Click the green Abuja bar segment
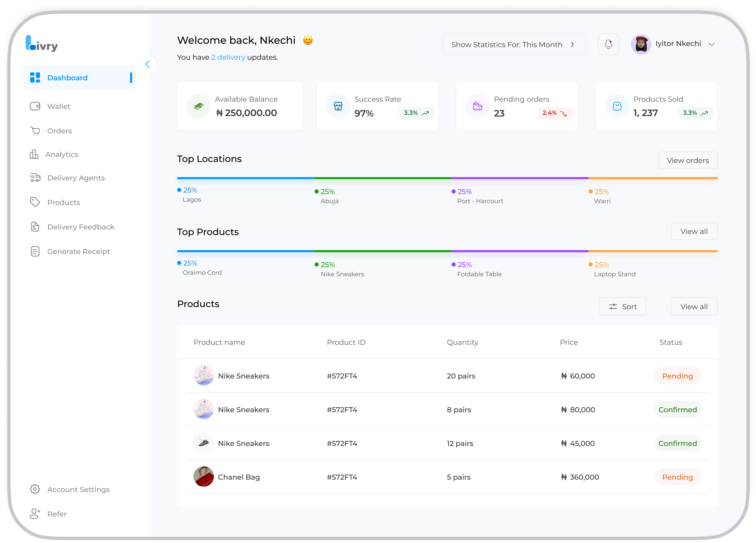This screenshot has width=756, height=543. coord(382,178)
